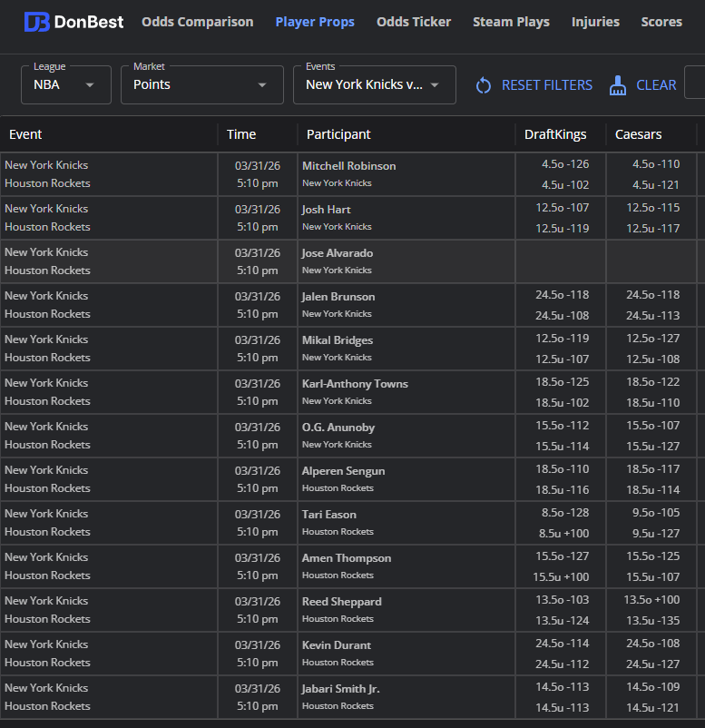705x728 pixels.
Task: Click RESET FILTERS button
Action: [547, 85]
